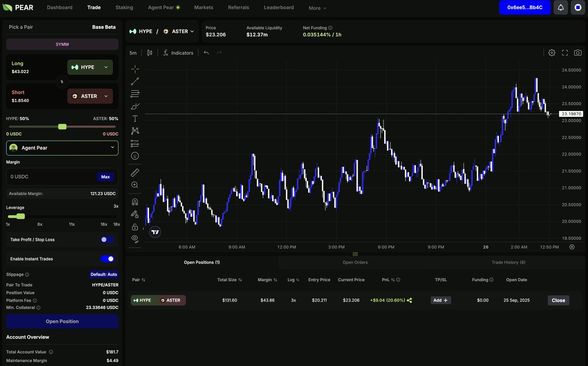Go to the Leaderboard nav item
Viewport: 588px width, 366px height.
pos(279,7)
